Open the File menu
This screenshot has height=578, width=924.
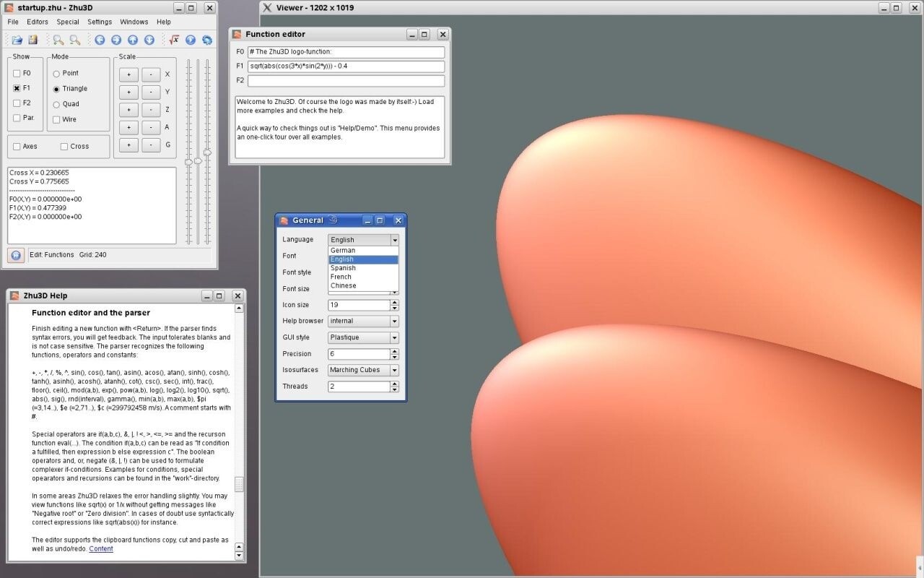[x=13, y=22]
